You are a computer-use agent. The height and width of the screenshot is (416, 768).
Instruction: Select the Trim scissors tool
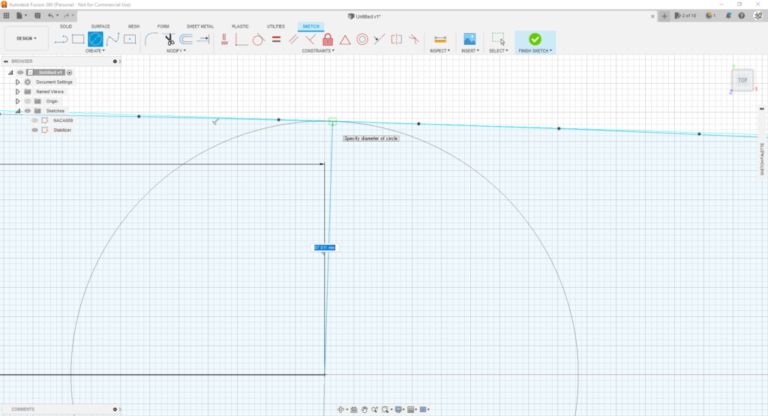click(169, 39)
